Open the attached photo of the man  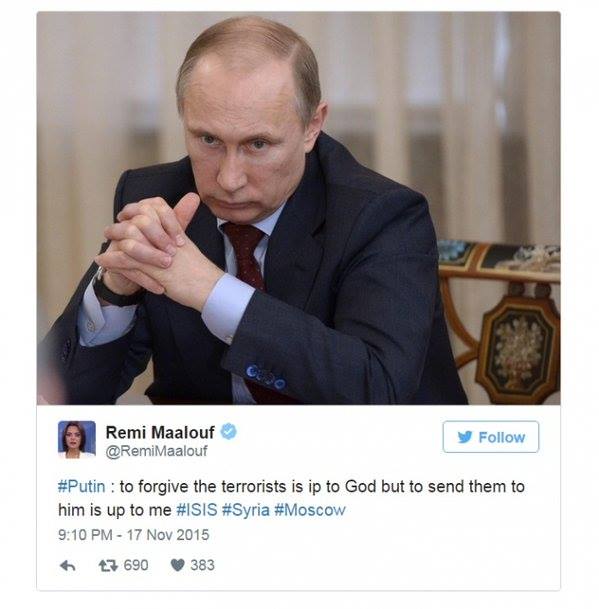click(x=299, y=208)
